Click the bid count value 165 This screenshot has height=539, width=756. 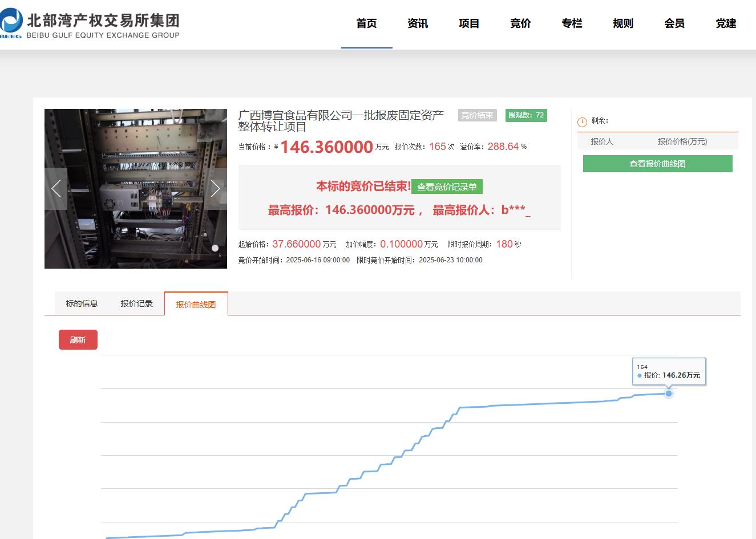(x=438, y=147)
